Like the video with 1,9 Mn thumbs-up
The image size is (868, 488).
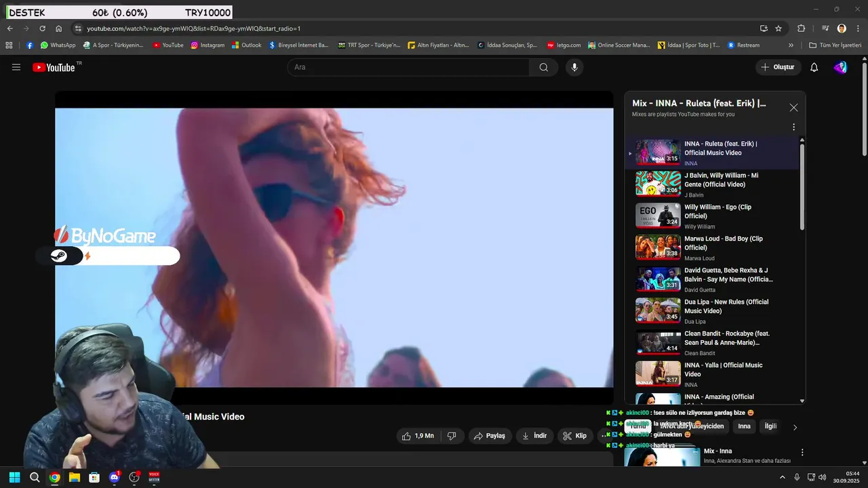point(418,436)
